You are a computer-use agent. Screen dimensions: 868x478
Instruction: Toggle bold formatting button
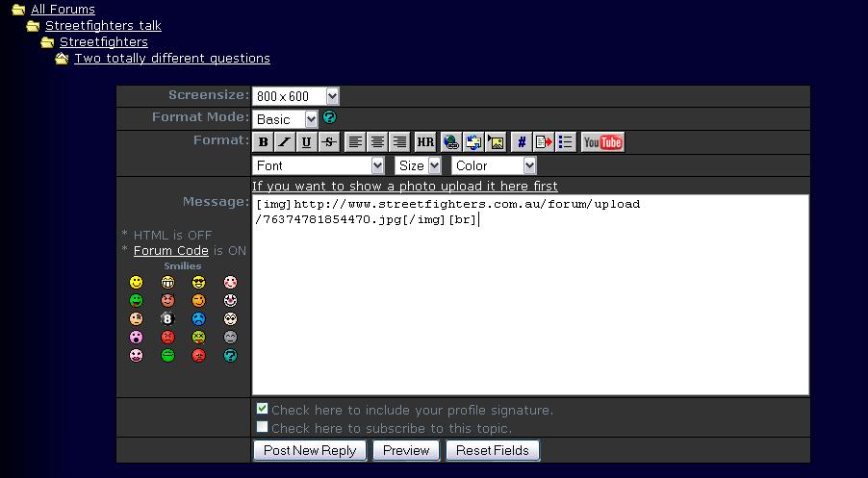tap(264, 142)
